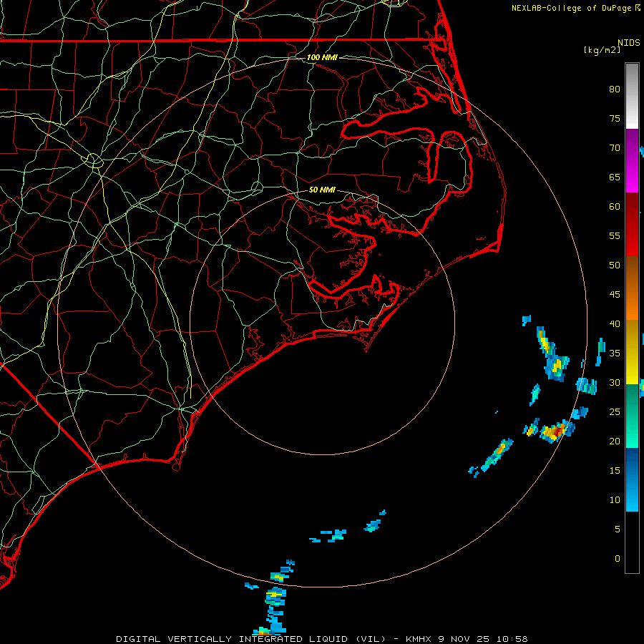This screenshot has width=644, height=644.
Task: Pick the white-gray top segment of color bar
Action: click(x=632, y=96)
